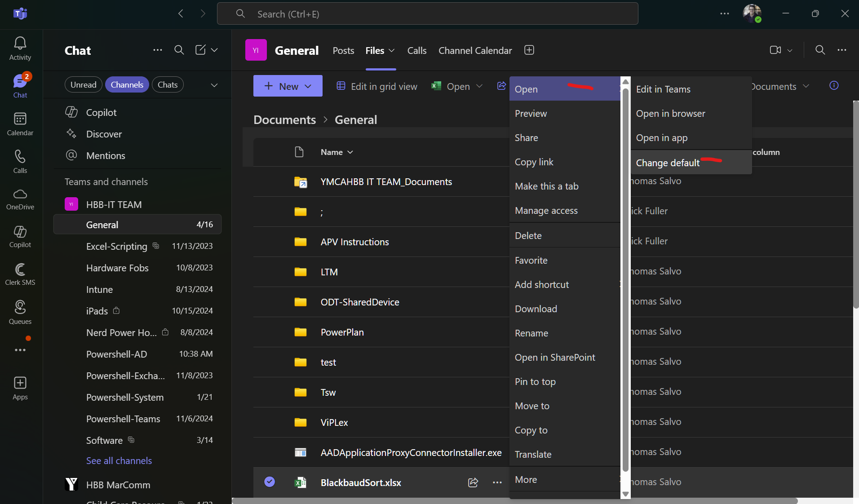
Task: Click Edit in grid view
Action: point(377,86)
